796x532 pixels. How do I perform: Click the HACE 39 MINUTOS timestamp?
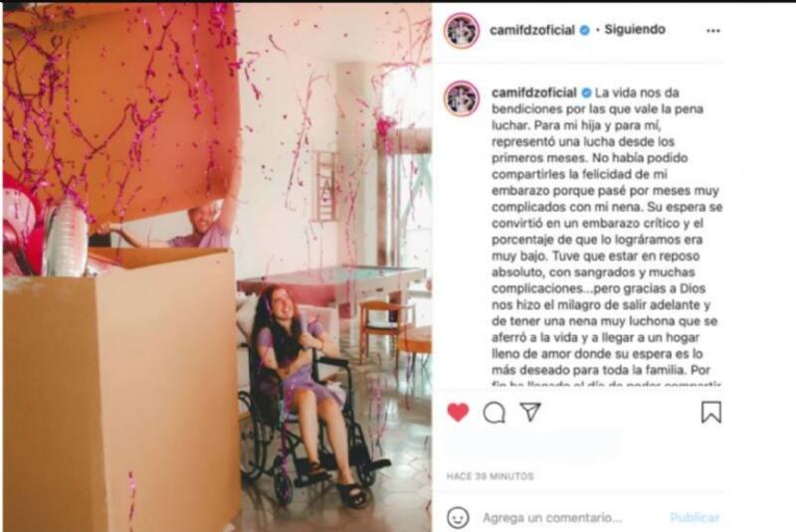490,476
